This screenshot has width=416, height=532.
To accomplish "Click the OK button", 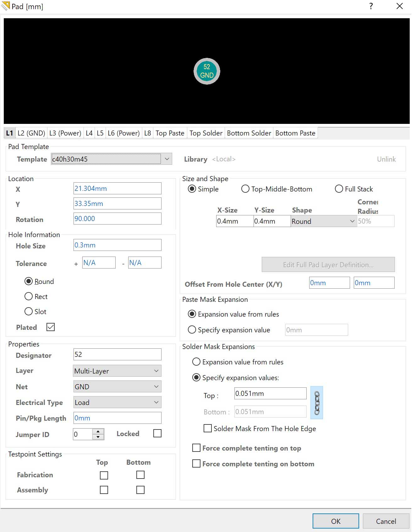I will [336, 521].
